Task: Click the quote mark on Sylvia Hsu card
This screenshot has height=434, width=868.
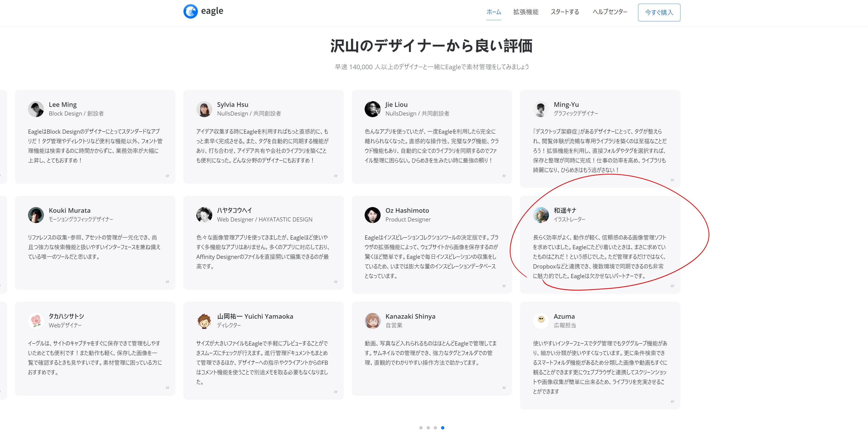Action: pyautogui.click(x=336, y=176)
